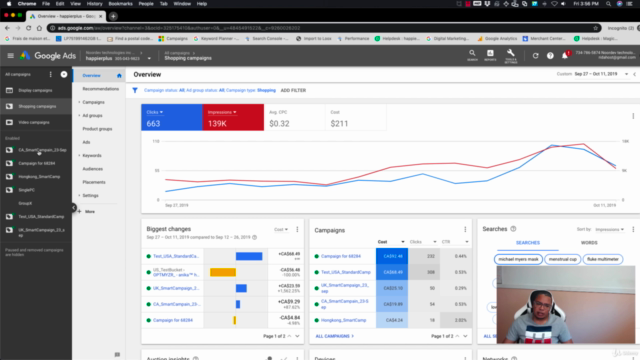Click the refresh icon in Google Ads header
The width and height of the screenshot is (640, 360).
(x=536, y=56)
